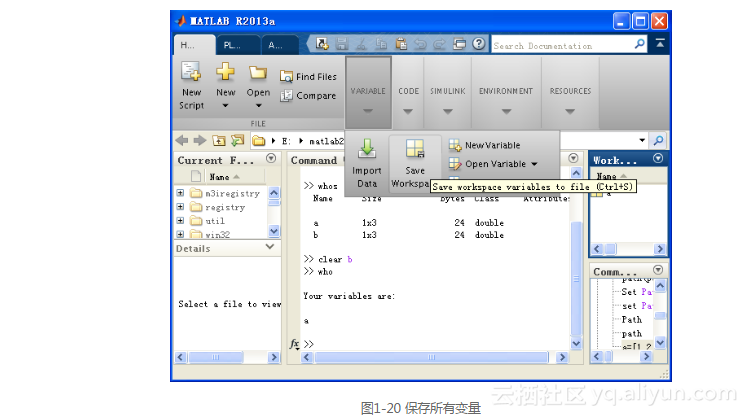
Task: Open Workspace panel actions menu
Action: (658, 158)
